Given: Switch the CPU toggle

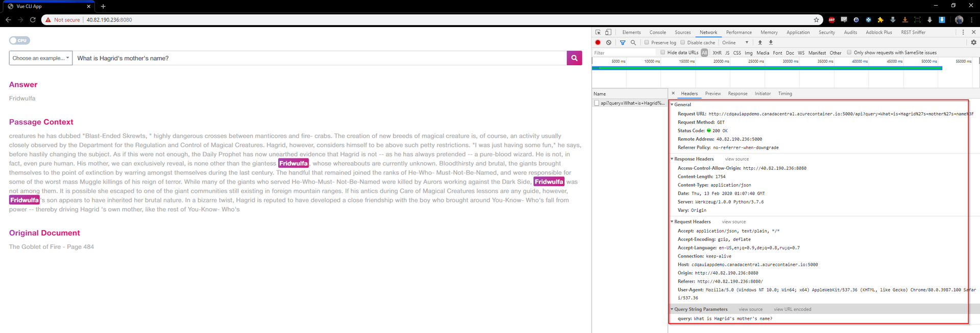Looking at the screenshot, I should point(20,40).
